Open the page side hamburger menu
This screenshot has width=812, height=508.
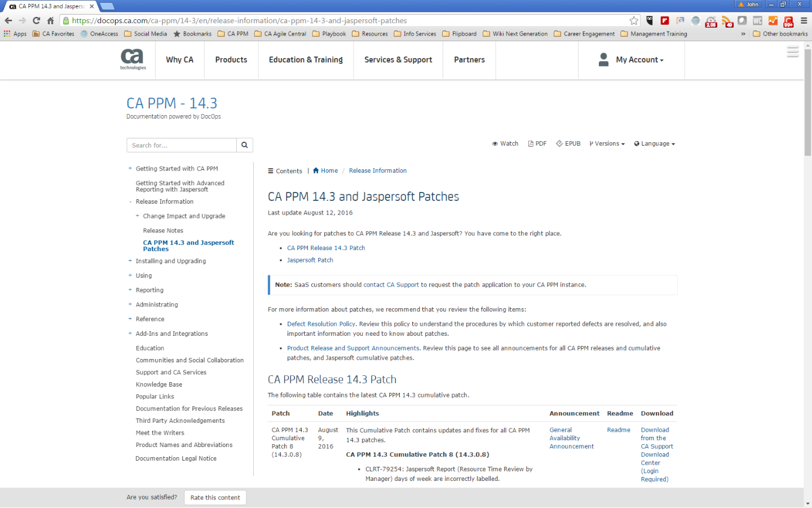point(793,52)
